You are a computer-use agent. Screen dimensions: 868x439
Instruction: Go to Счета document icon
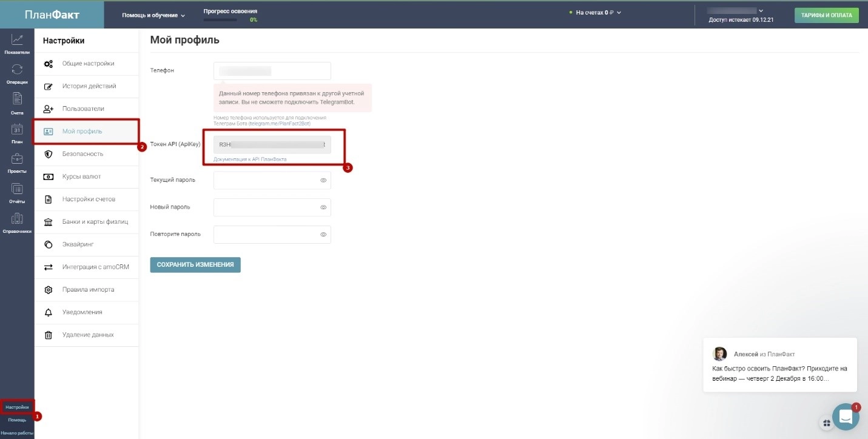[17, 99]
